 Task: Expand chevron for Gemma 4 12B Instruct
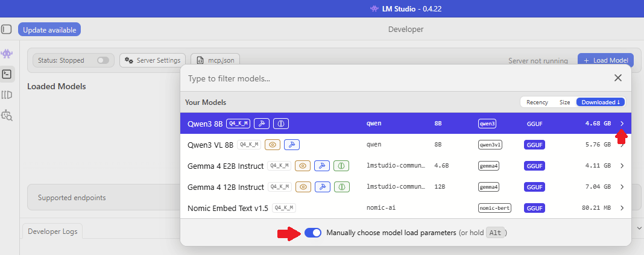[622, 187]
